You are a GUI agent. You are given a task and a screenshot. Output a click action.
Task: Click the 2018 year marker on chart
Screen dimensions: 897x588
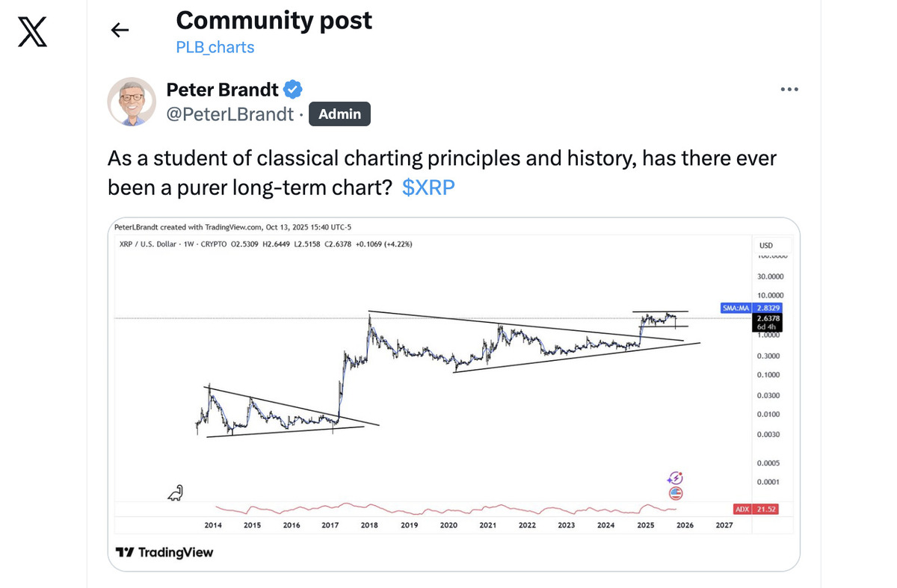tap(369, 525)
